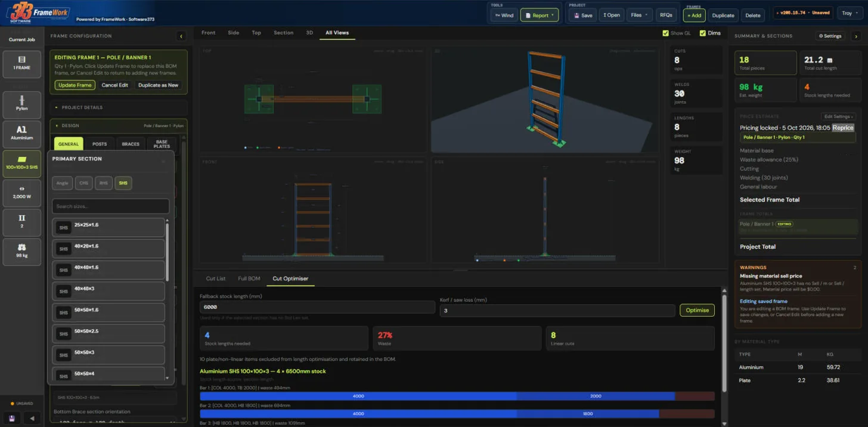Viewport: 868px width, 427px height.
Task: Open the Files dropdown menu
Action: [x=639, y=16]
